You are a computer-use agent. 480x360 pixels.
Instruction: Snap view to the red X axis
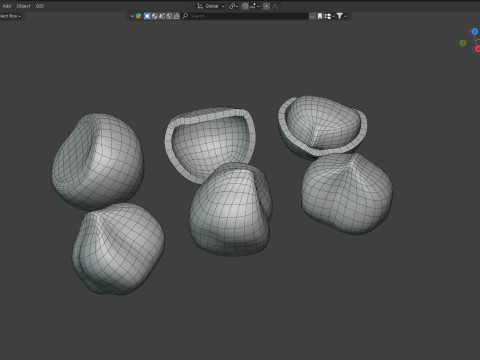478,49
